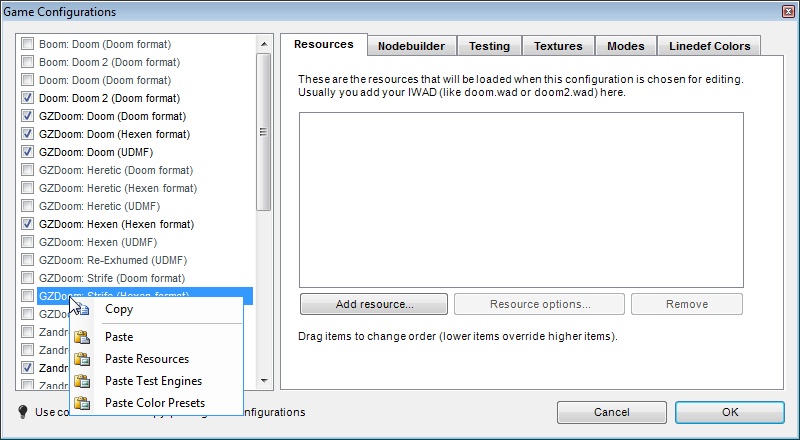Click the configuration list scrollbar thumb
Viewport: 800px width, 440px height.
click(264, 132)
